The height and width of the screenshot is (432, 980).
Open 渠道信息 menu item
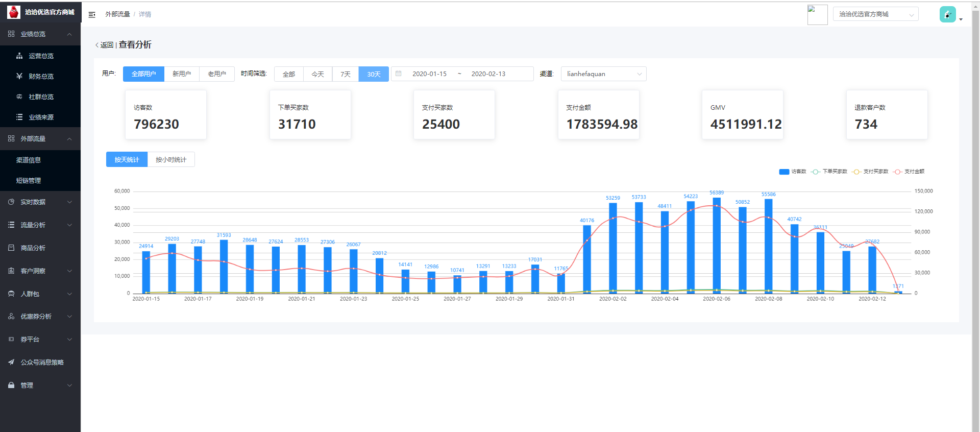29,160
